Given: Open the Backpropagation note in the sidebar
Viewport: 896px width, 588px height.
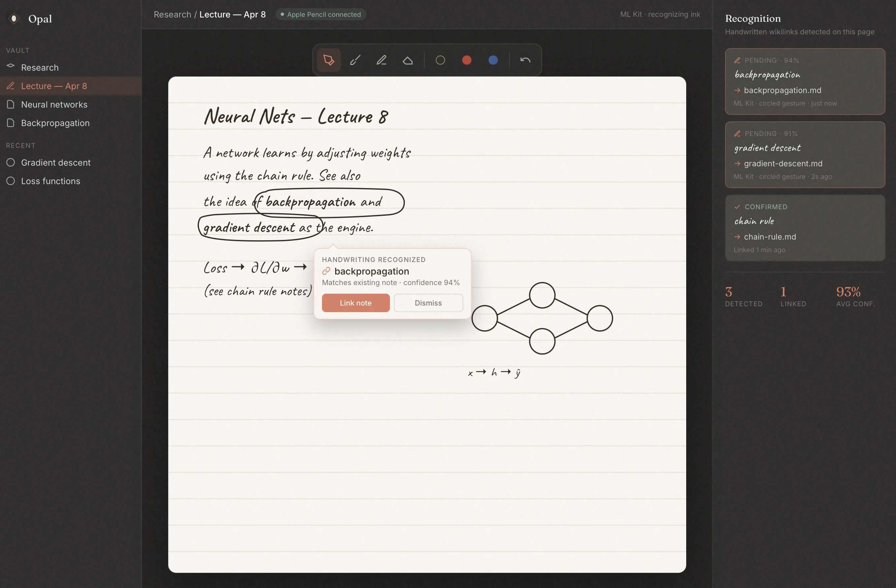Looking at the screenshot, I should 55,123.
